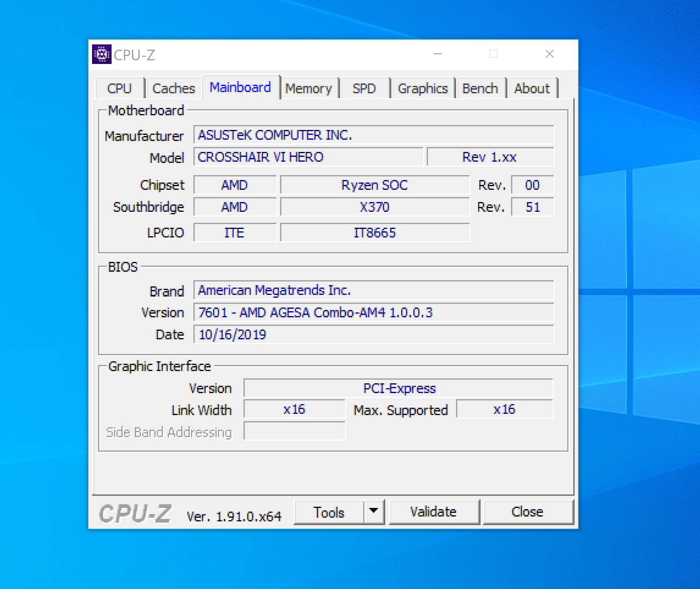Click the version text Ver. 1.91.0.x64
The image size is (700, 589).
tap(234, 516)
